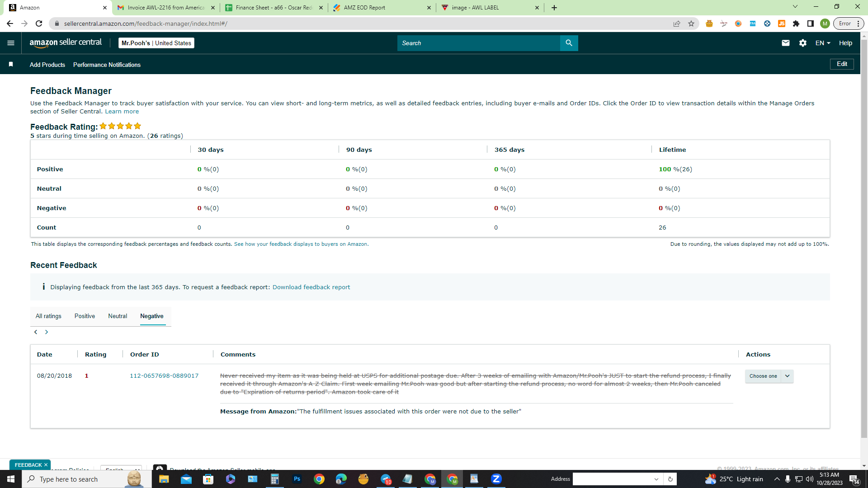Open the messages envelope icon
868x488 pixels.
coord(786,43)
